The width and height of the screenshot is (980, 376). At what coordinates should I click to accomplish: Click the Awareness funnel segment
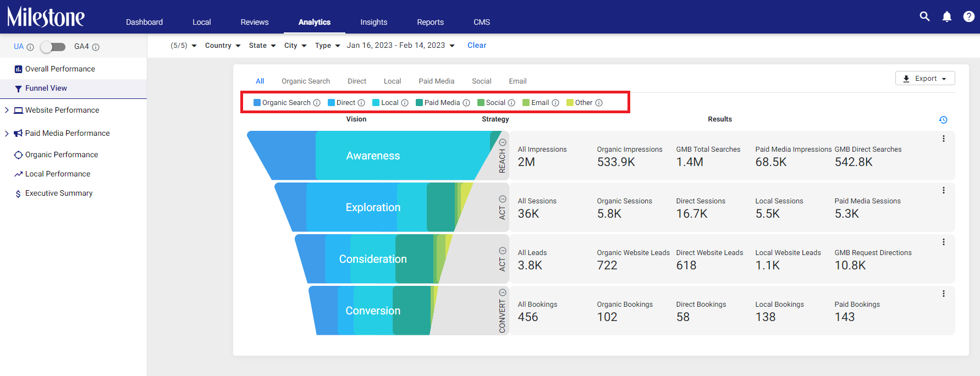373,156
